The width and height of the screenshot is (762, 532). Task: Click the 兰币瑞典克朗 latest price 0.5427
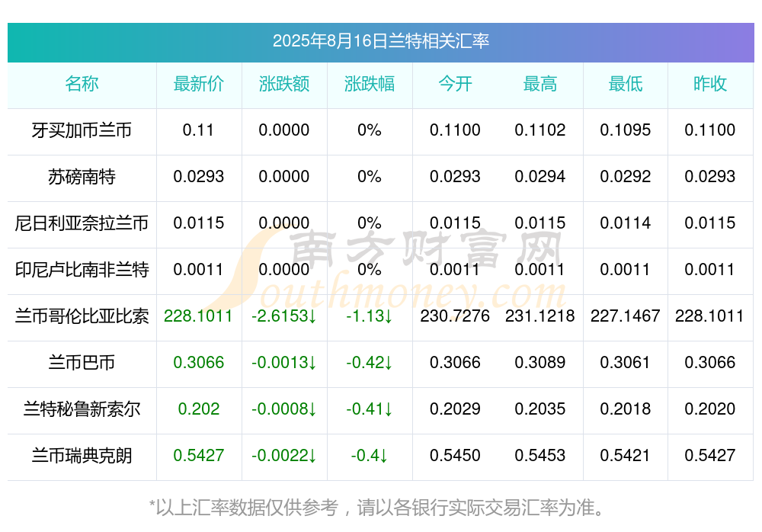(199, 456)
